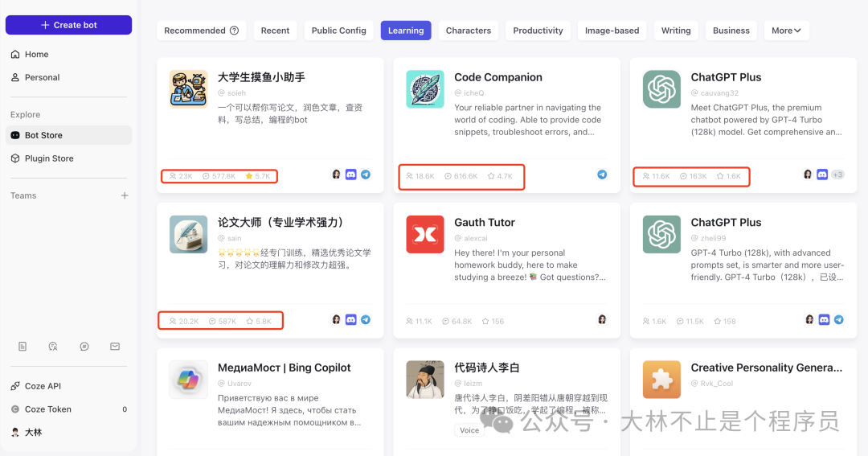Click the +3 platforms badge on cauvang32's card
This screenshot has height=456, width=868.
click(x=837, y=175)
